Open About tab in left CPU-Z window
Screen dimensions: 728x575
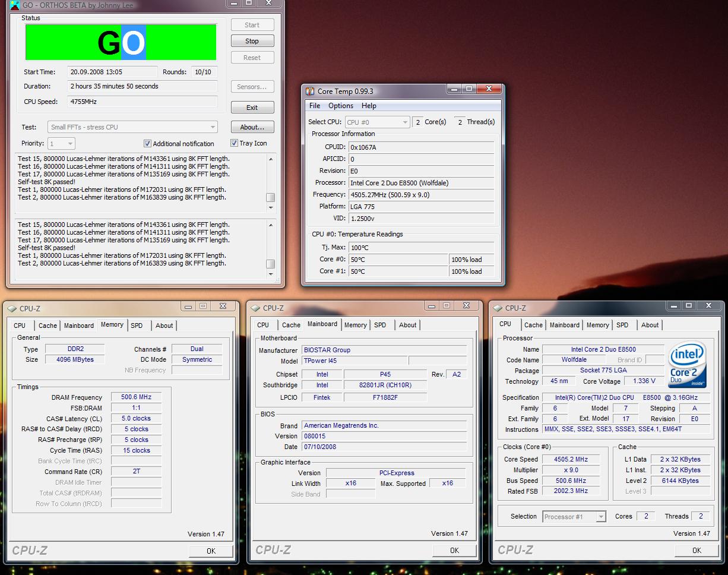tap(164, 326)
